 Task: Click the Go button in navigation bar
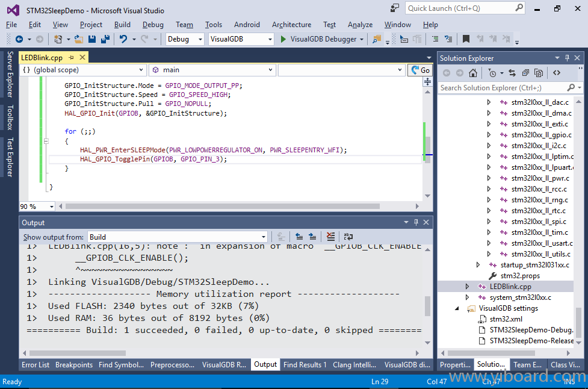[420, 70]
